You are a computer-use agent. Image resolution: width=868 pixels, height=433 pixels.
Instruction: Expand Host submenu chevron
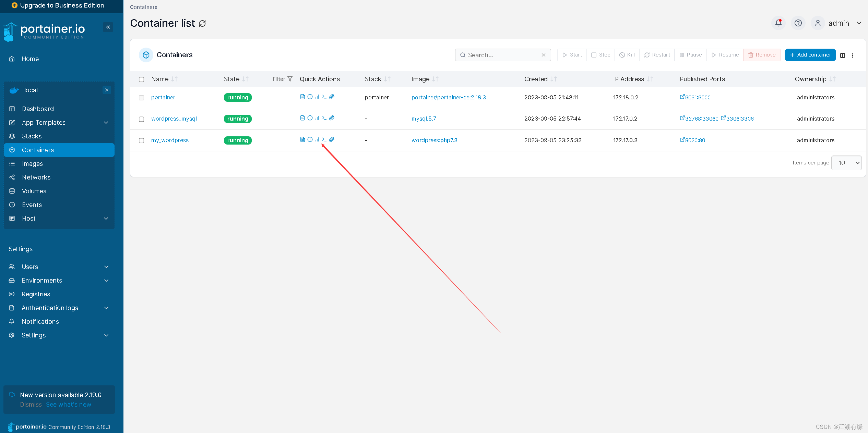point(106,219)
